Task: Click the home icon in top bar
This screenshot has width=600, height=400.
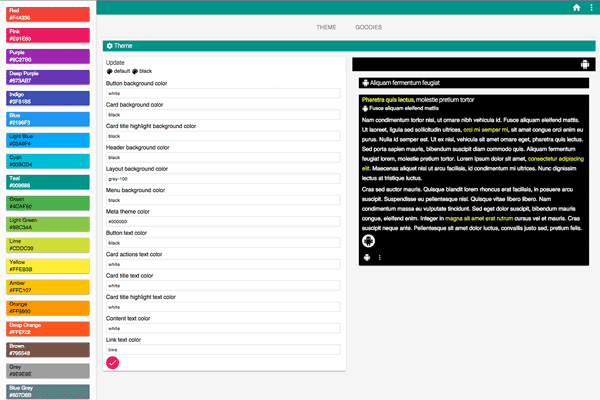Action: (576, 7)
